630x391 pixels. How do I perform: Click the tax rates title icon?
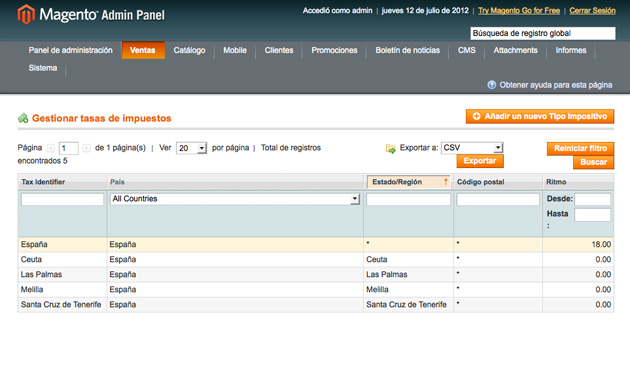tap(23, 118)
